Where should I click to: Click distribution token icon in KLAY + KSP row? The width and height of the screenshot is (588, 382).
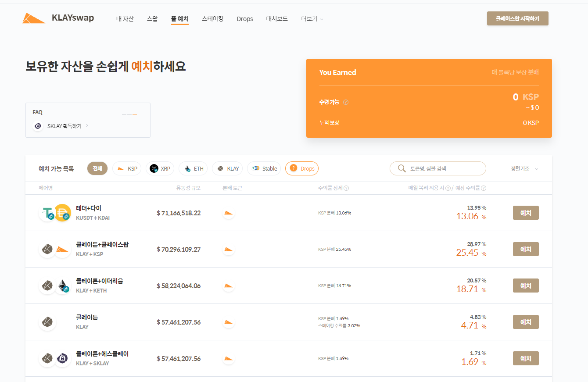point(228,250)
